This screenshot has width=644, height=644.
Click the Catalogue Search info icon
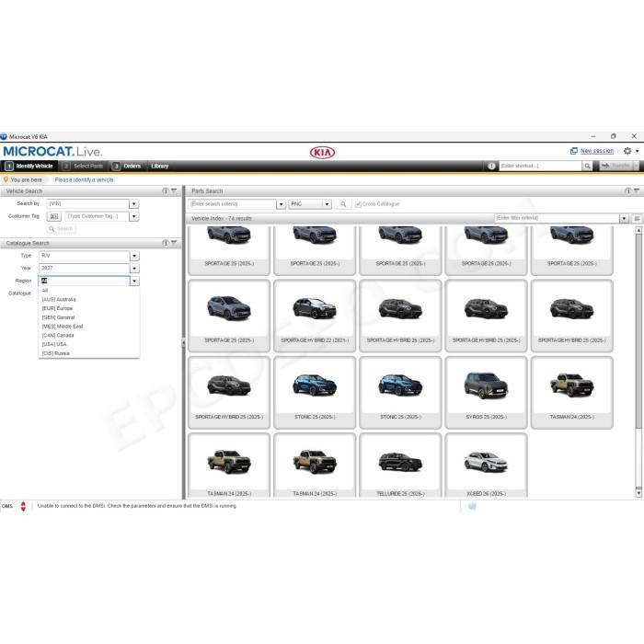click(165, 243)
